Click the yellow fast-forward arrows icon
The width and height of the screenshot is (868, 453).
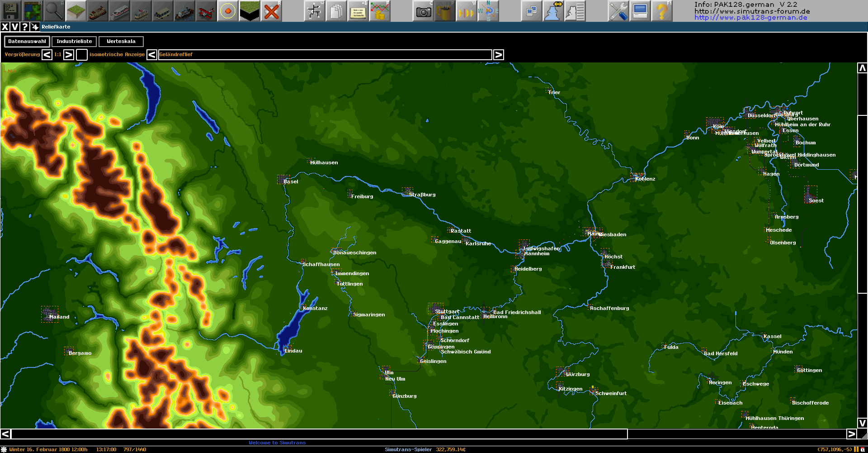[x=466, y=11]
